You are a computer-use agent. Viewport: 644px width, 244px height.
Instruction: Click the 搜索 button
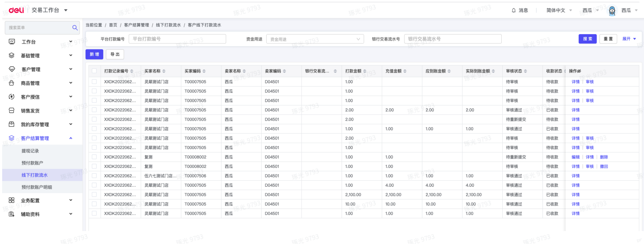coord(587,39)
